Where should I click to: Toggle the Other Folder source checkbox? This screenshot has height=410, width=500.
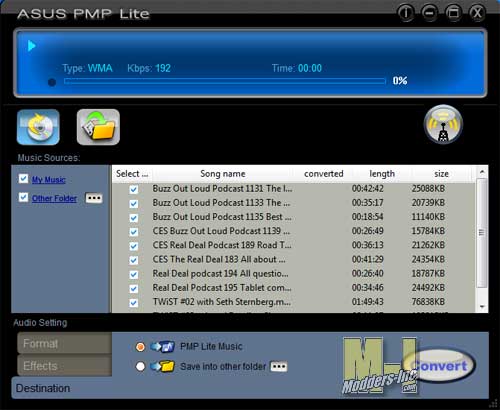click(x=23, y=197)
